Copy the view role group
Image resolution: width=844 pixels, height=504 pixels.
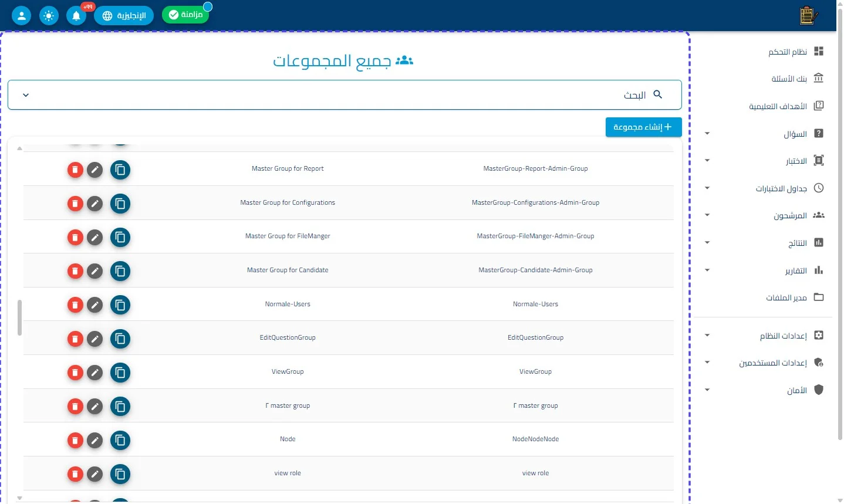tap(120, 474)
